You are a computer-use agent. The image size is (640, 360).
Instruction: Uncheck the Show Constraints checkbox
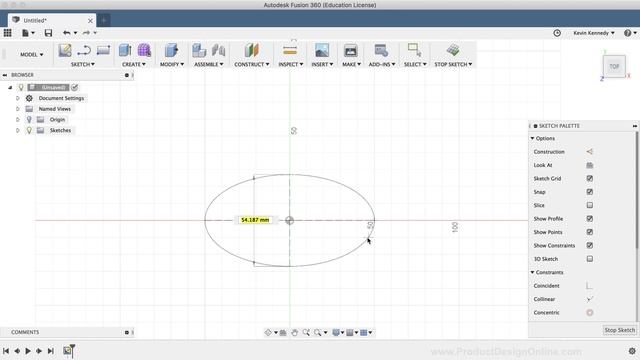(589, 245)
